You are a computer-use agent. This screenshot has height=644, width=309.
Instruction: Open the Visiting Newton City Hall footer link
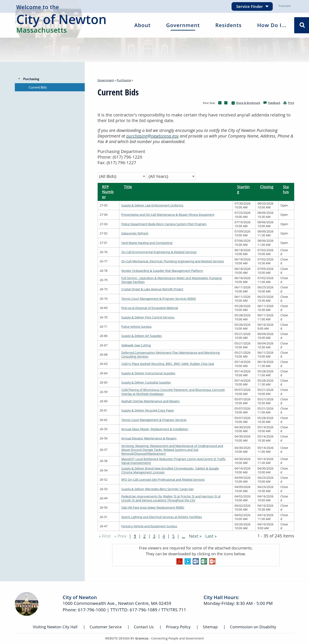coord(55,627)
